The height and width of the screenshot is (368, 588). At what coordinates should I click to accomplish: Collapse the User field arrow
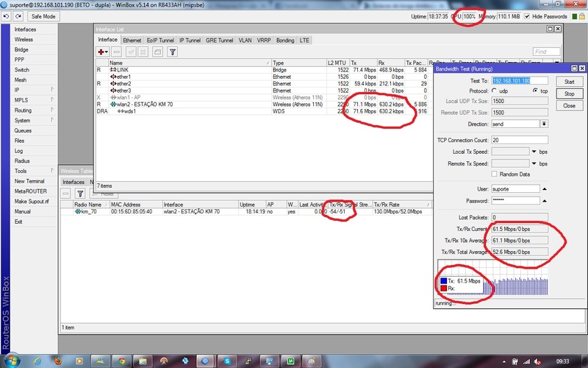click(x=545, y=189)
